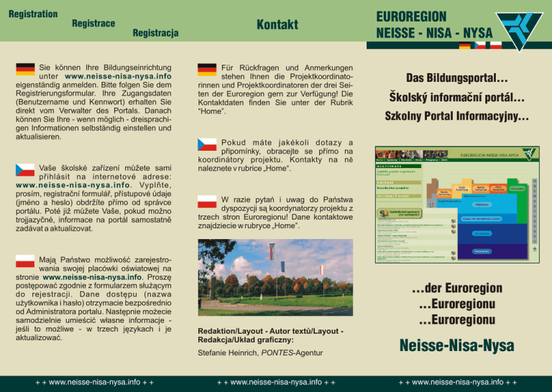Click the German flag beside 'Für Rückfragen'

(x=207, y=70)
